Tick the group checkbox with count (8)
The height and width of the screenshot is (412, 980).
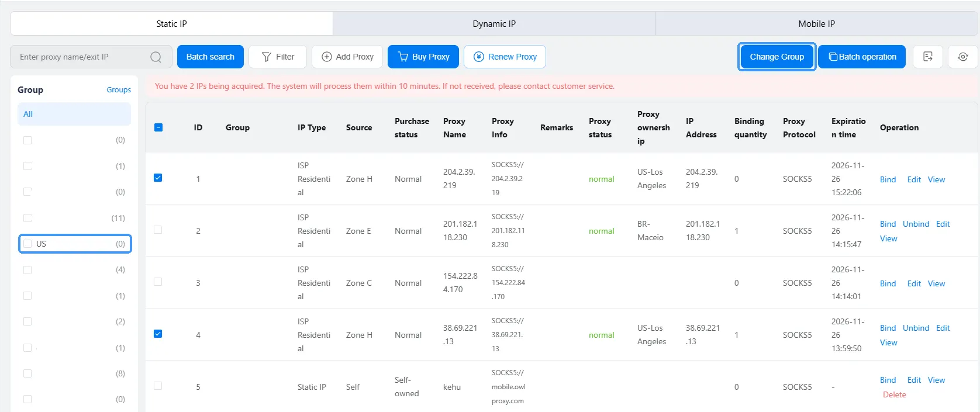tap(27, 373)
